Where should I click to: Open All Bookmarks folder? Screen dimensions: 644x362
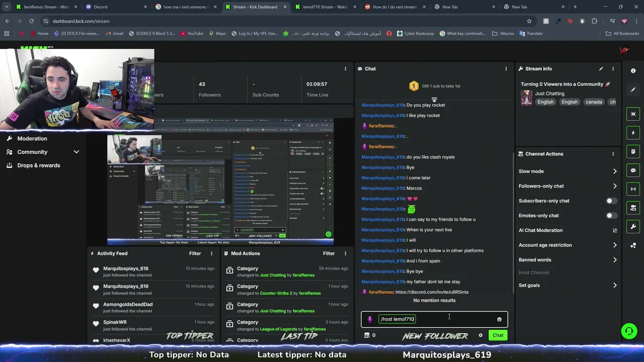point(622,34)
